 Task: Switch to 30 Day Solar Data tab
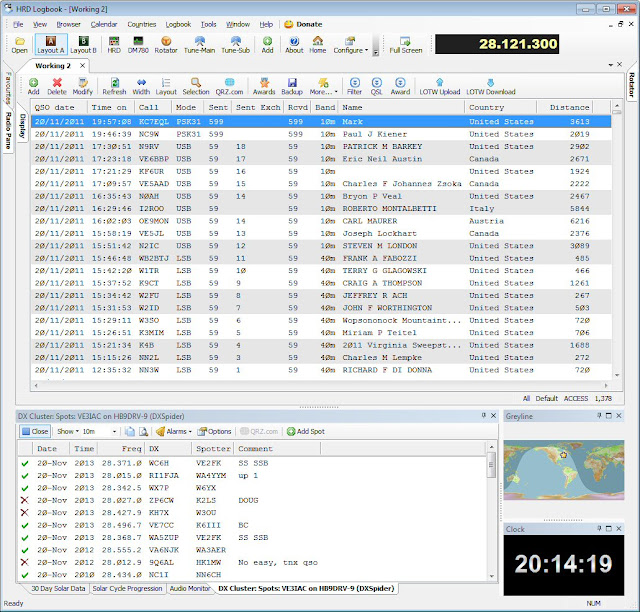coord(58,588)
